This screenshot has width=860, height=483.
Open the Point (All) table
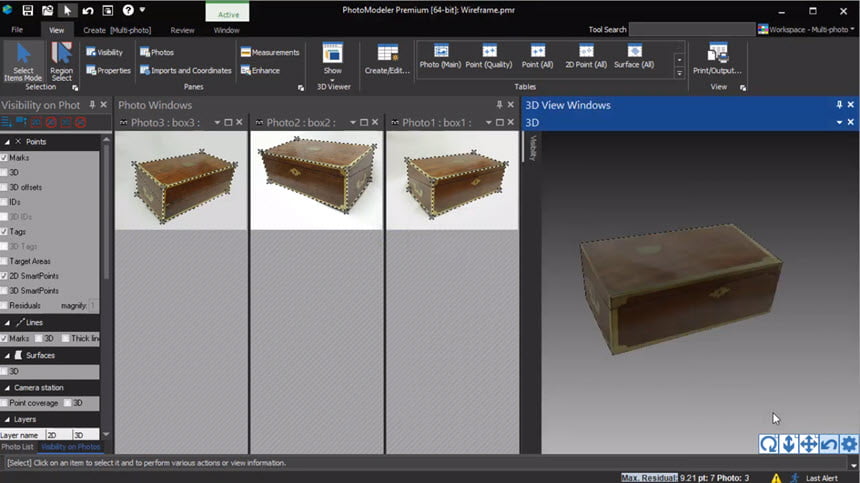coord(537,56)
